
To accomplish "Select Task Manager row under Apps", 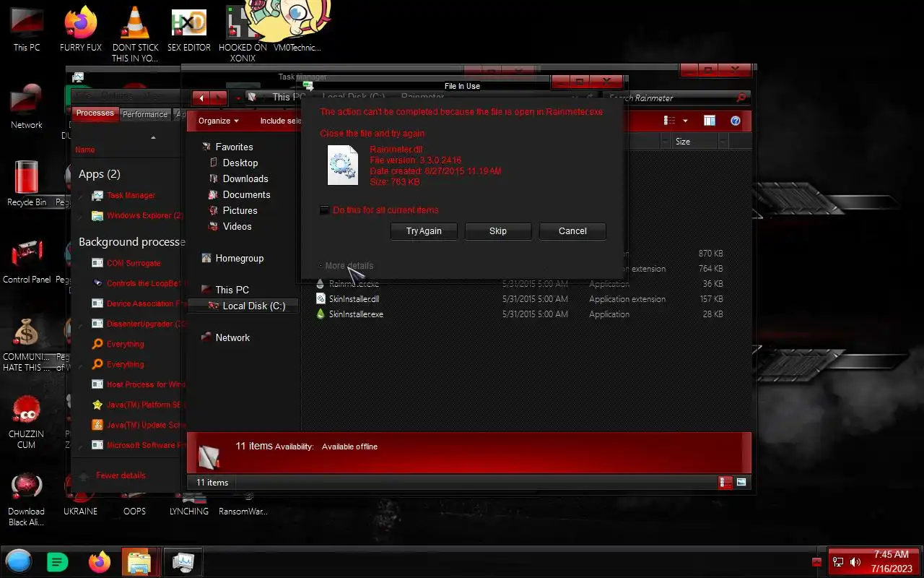I will point(131,195).
